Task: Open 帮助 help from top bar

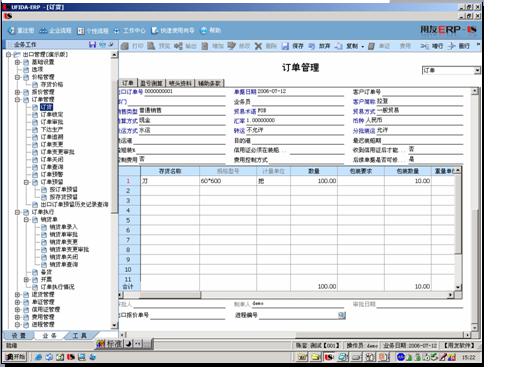Action: click(x=211, y=30)
